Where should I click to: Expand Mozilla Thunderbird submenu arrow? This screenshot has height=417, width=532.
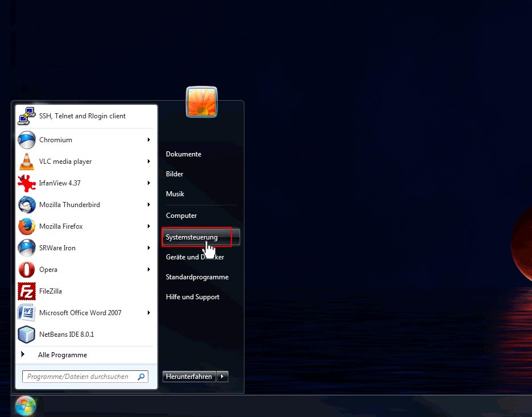148,205
